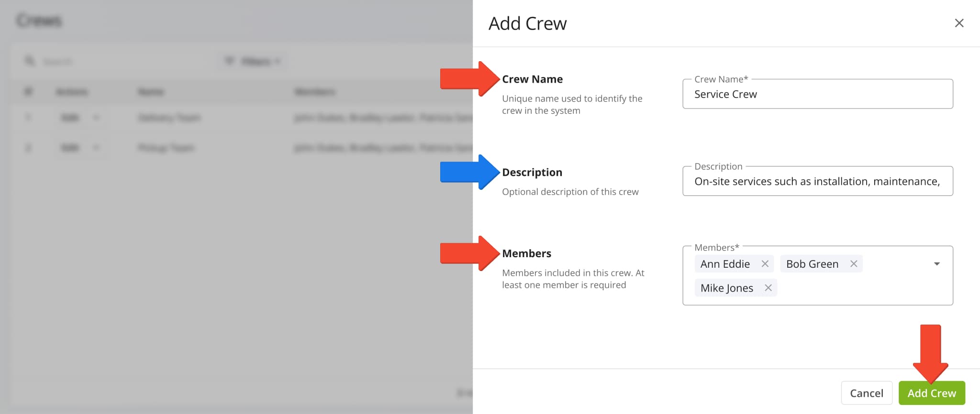The image size is (980, 414).
Task: Close the Add Crew panel
Action: [959, 23]
